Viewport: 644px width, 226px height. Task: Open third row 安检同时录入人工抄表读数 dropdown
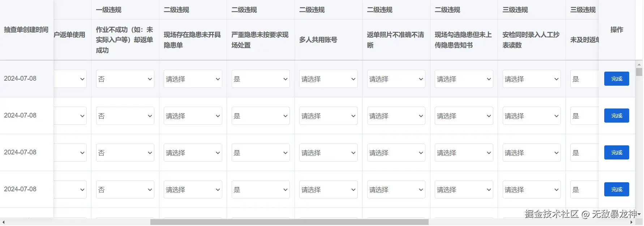pyautogui.click(x=531, y=153)
